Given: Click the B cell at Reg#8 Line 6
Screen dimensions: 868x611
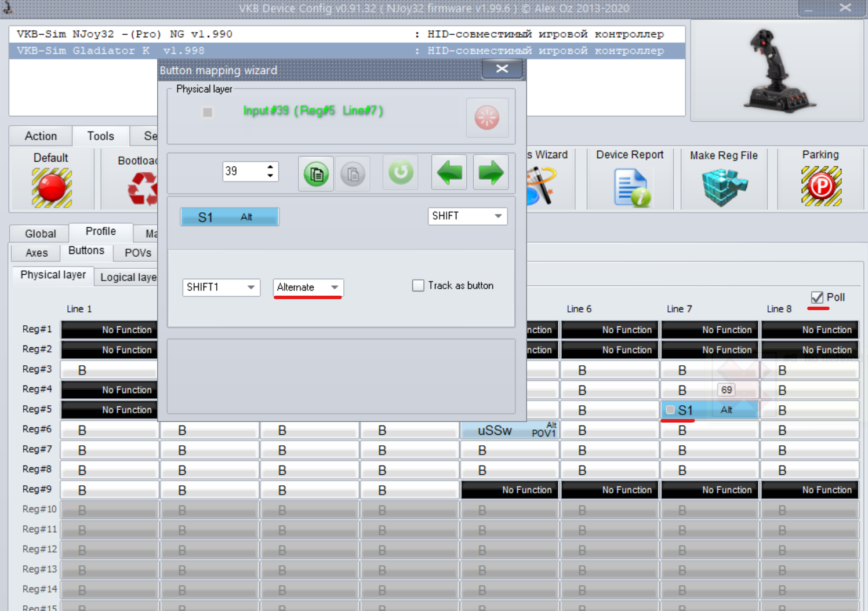Looking at the screenshot, I should pyautogui.click(x=610, y=470).
